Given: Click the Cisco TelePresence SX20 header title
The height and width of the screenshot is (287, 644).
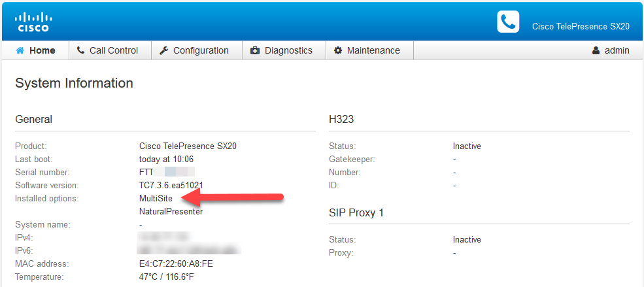Looking at the screenshot, I should pyautogui.click(x=581, y=26).
